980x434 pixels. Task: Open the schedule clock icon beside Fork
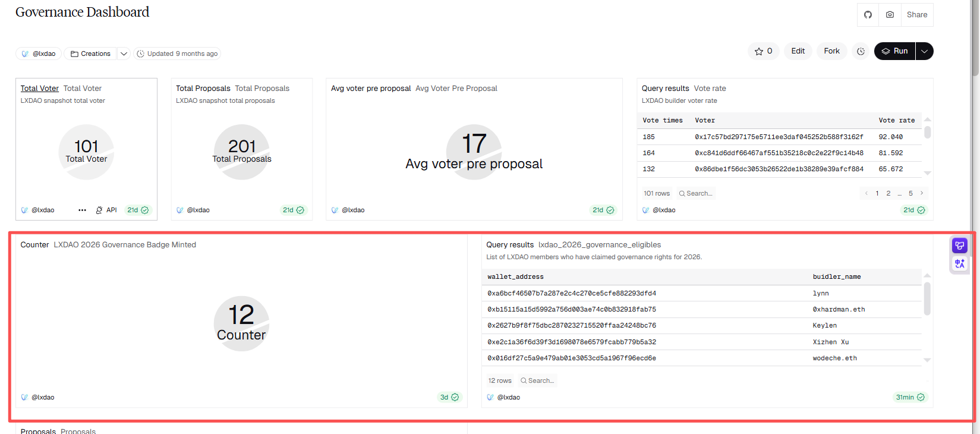(x=861, y=52)
